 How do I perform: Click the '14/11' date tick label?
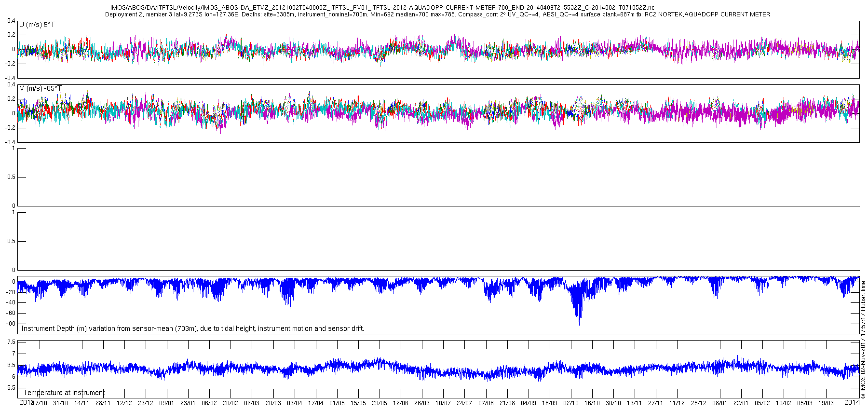coord(82,403)
